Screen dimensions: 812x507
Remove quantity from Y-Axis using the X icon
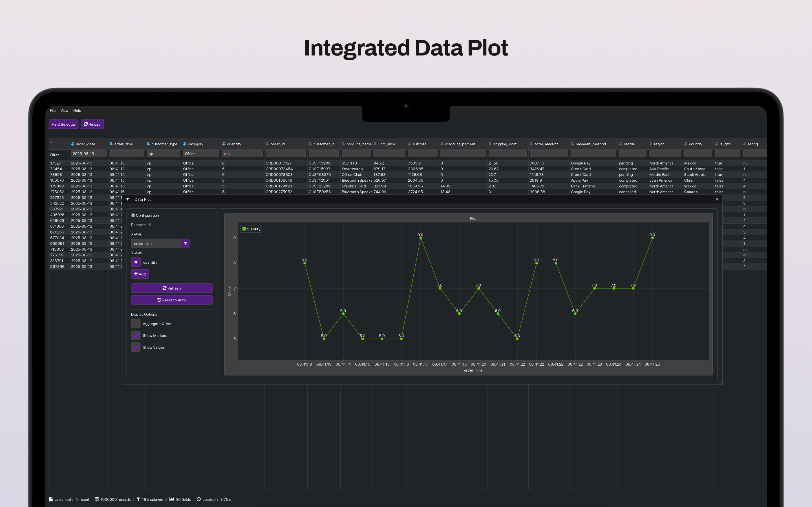pyautogui.click(x=136, y=262)
